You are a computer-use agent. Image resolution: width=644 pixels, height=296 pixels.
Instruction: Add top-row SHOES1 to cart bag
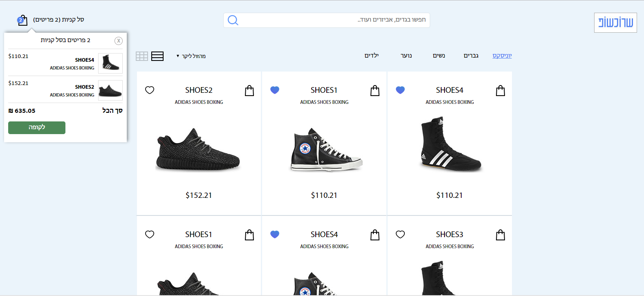coord(375,90)
